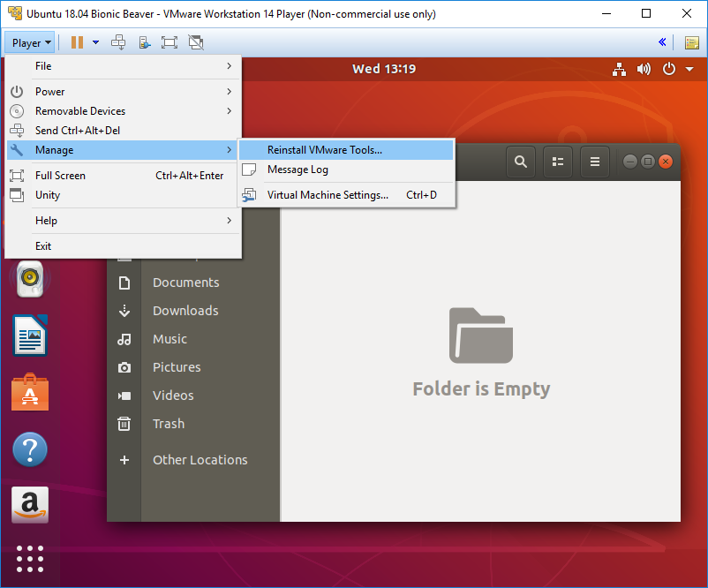The image size is (708, 588).
Task: Open Downloads in the Files sidebar
Action: click(193, 311)
